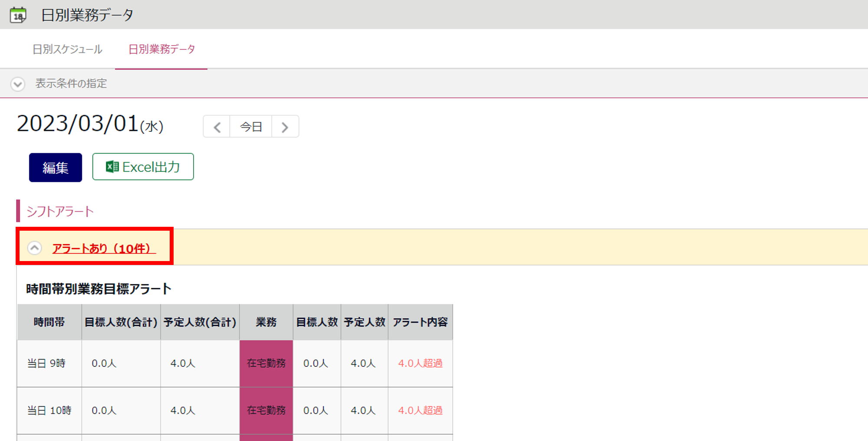The width and height of the screenshot is (868, 441).
Task: Go to previous day with left arrow
Action: 217,127
